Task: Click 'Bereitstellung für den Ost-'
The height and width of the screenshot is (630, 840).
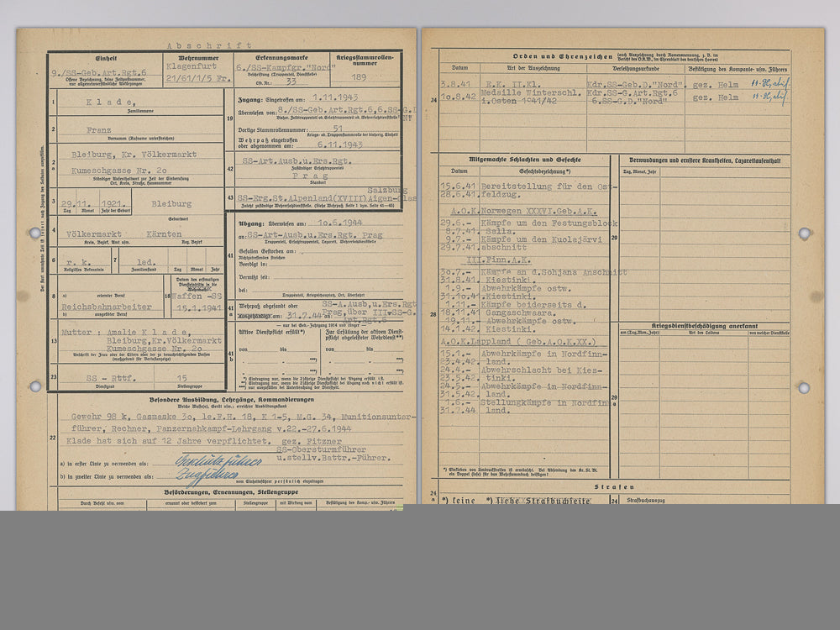Action: coord(549,186)
